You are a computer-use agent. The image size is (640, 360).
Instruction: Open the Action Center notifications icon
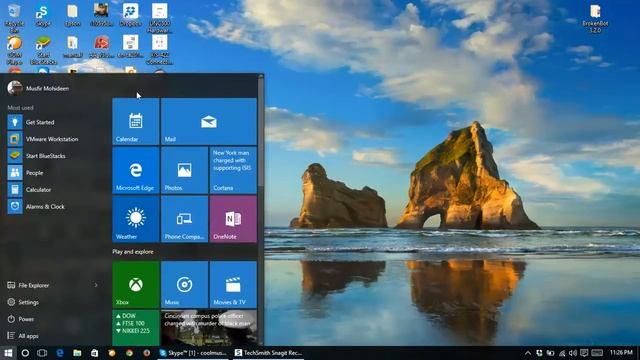(584, 353)
